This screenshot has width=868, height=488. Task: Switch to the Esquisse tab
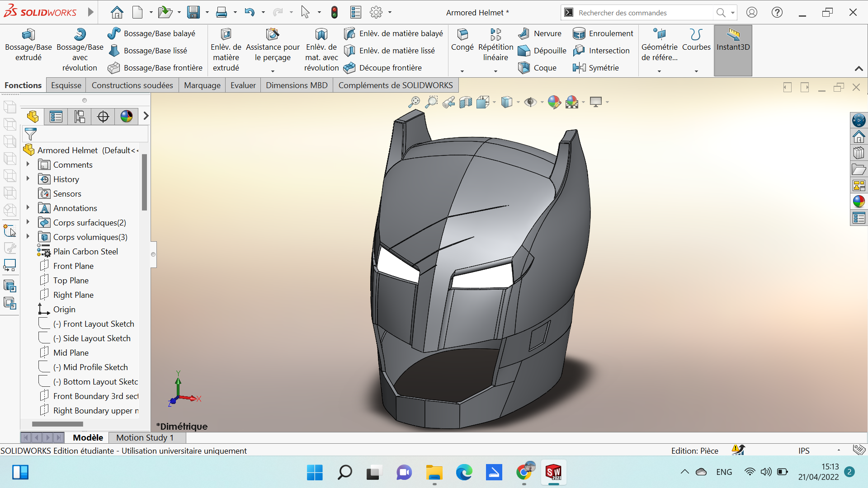click(66, 85)
